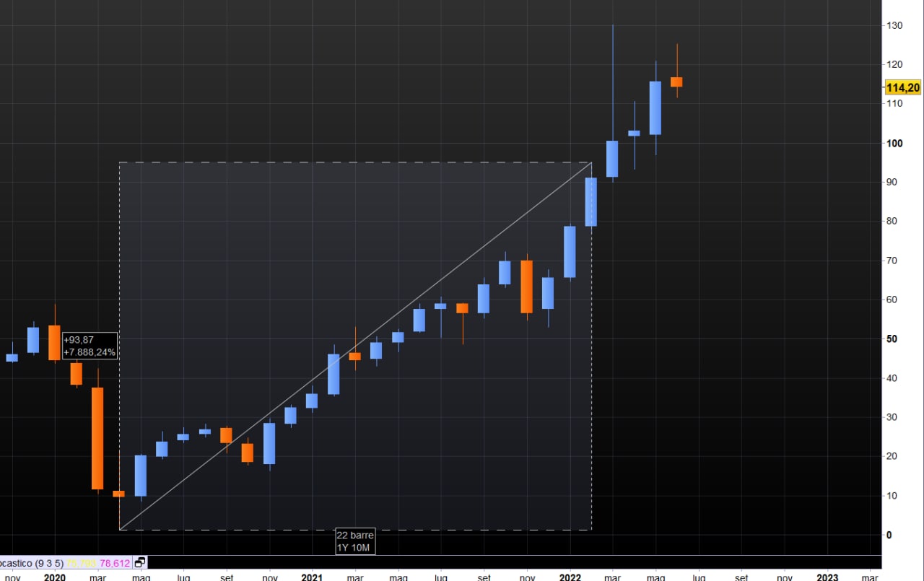924x581 pixels.
Task: Click the 100 level on price axis
Action: pos(894,143)
